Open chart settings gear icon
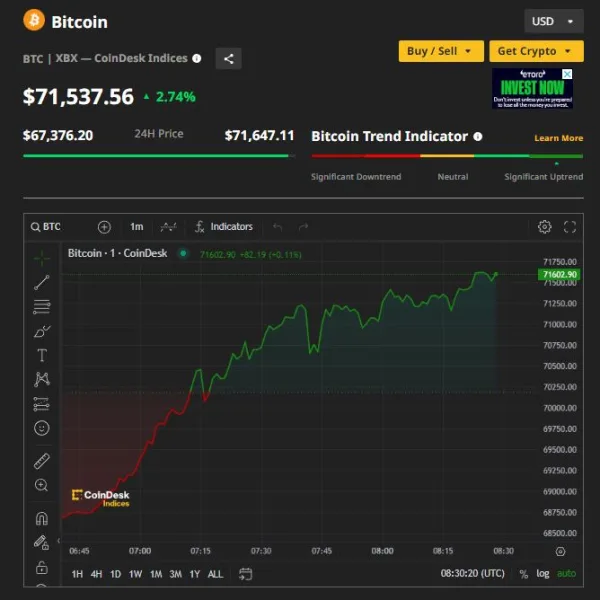This screenshot has height=600, width=600. [545, 227]
